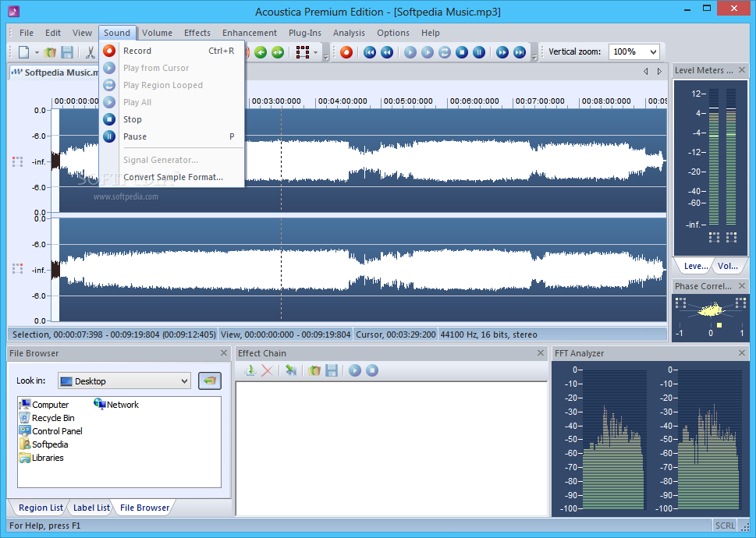Switch to the Leve... tab in meters panel
Image resolution: width=756 pixels, height=538 pixels.
point(696,266)
